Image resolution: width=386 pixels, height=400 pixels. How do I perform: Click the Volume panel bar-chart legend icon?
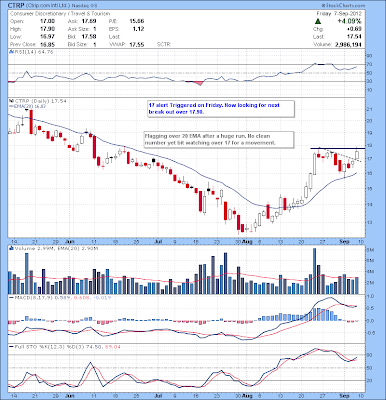(10, 248)
